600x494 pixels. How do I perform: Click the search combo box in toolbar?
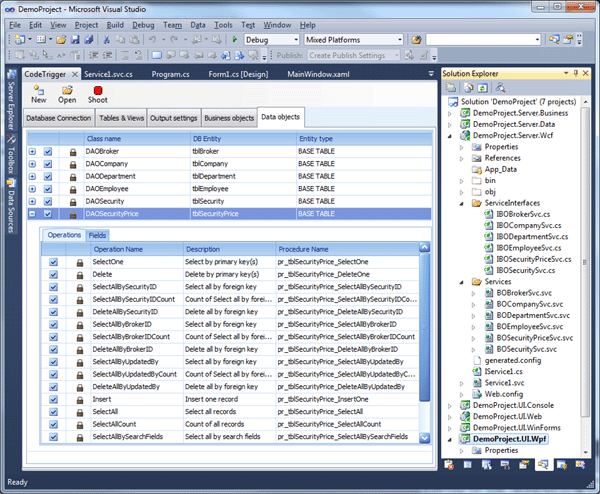pos(483,40)
